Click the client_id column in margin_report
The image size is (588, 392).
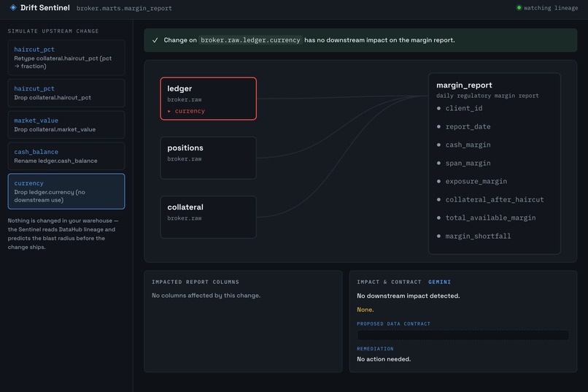tap(464, 109)
